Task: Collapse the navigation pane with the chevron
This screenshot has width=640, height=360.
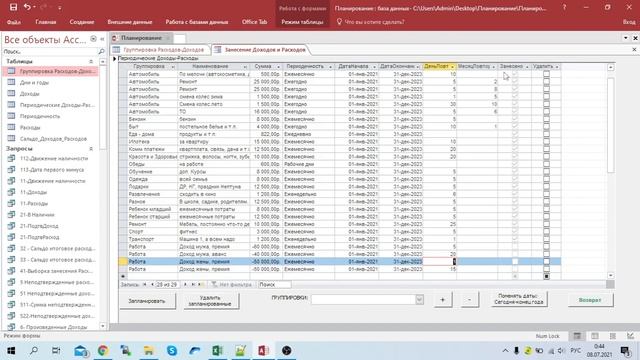Action: click(102, 39)
